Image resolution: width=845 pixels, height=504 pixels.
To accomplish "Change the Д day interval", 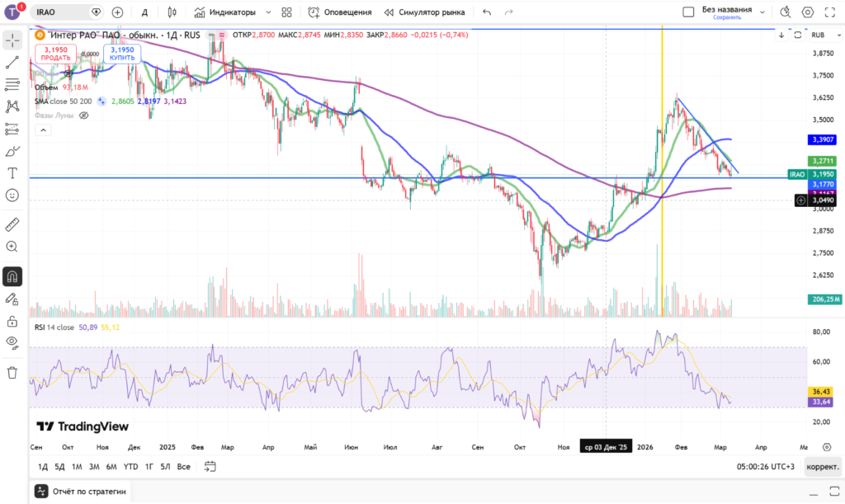I will 144,12.
